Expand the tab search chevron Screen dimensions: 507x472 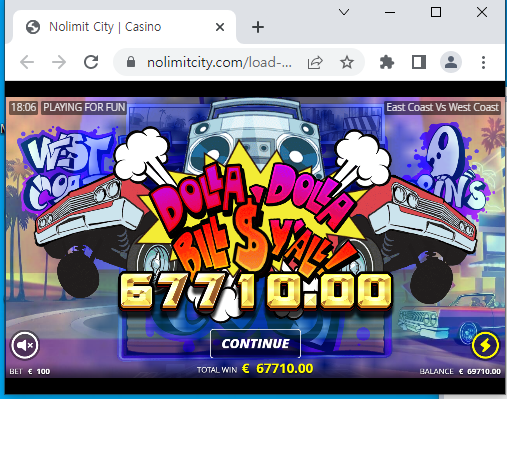click(x=344, y=12)
